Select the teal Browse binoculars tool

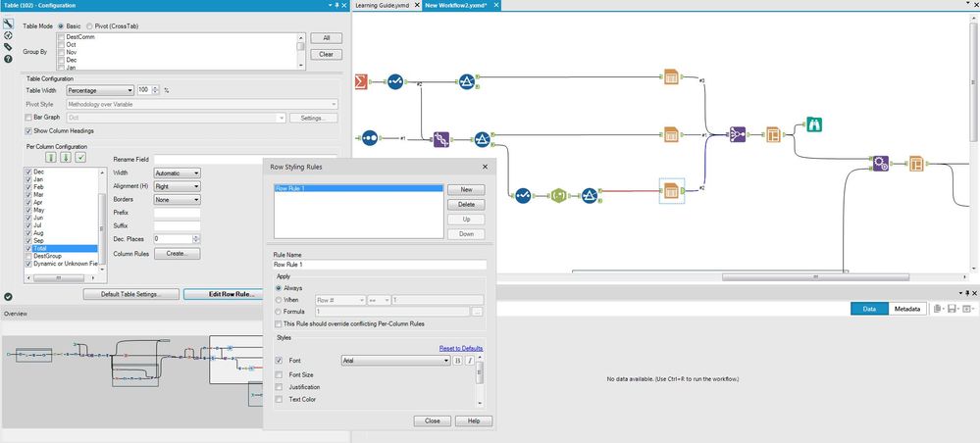coord(814,124)
